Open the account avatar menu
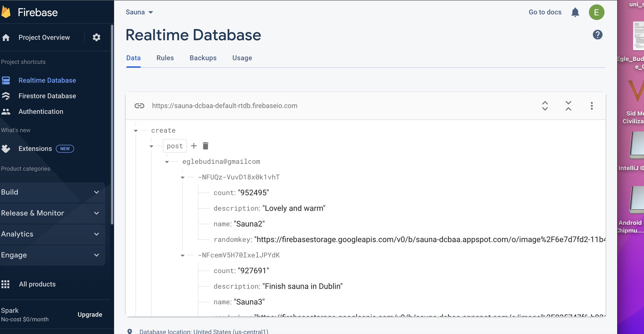The height and width of the screenshot is (334, 644). [x=597, y=12]
